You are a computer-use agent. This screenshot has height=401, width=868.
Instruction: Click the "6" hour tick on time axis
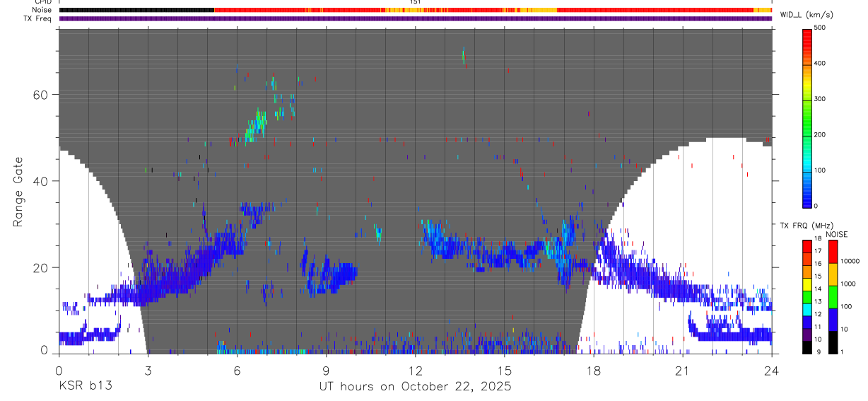click(x=237, y=369)
